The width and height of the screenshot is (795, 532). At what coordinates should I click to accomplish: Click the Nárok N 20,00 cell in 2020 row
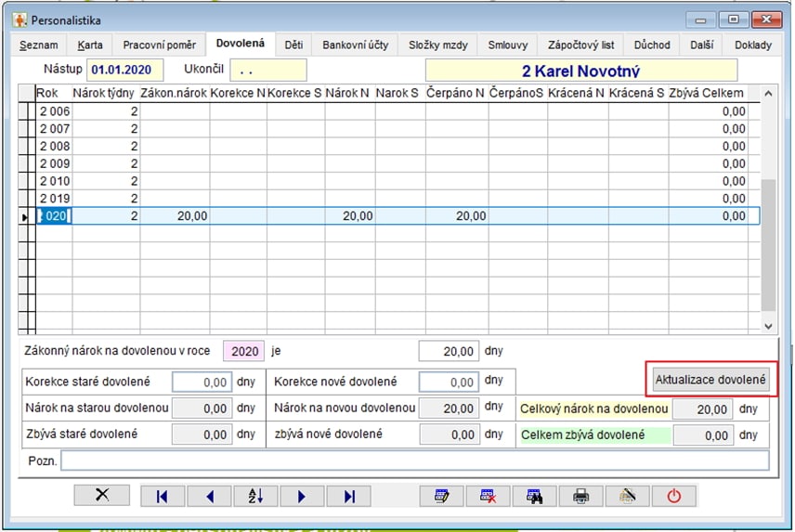[x=350, y=215]
